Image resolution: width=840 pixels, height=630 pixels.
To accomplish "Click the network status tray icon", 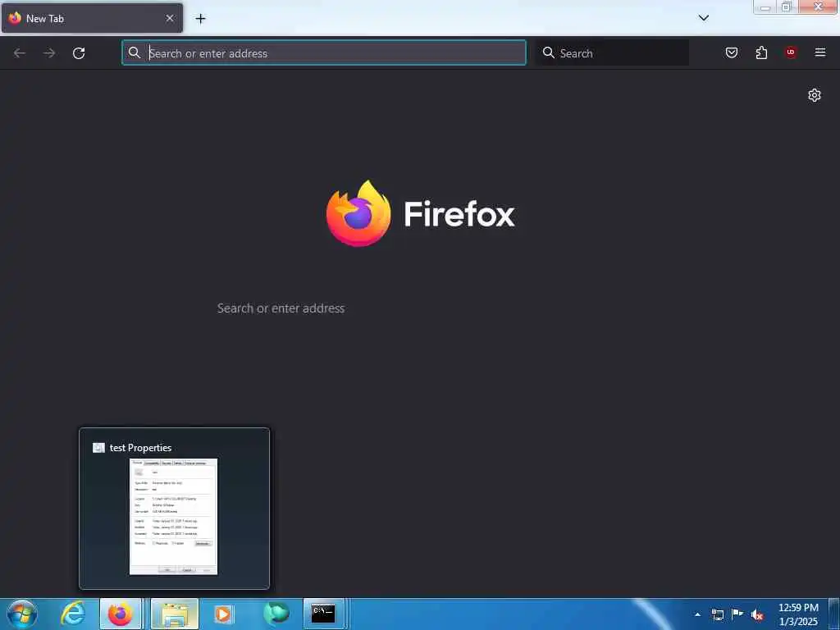I will point(717,614).
